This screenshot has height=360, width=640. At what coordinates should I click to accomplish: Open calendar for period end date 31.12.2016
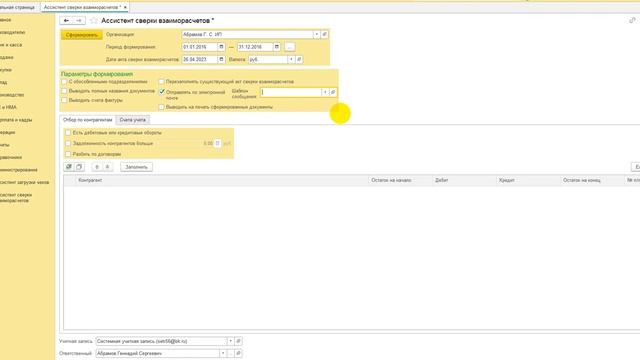coord(276,47)
